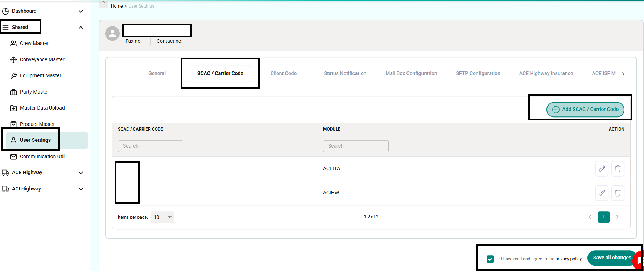Click the SCAC / Carrier Code search field

(x=150, y=146)
